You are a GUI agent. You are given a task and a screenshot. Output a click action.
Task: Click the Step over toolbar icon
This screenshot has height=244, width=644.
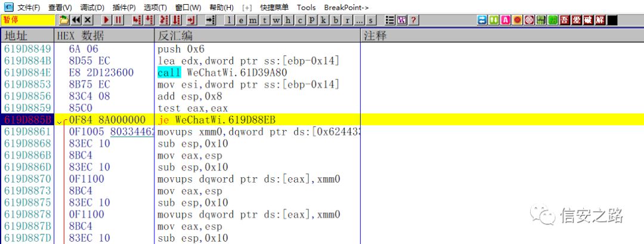(149, 20)
